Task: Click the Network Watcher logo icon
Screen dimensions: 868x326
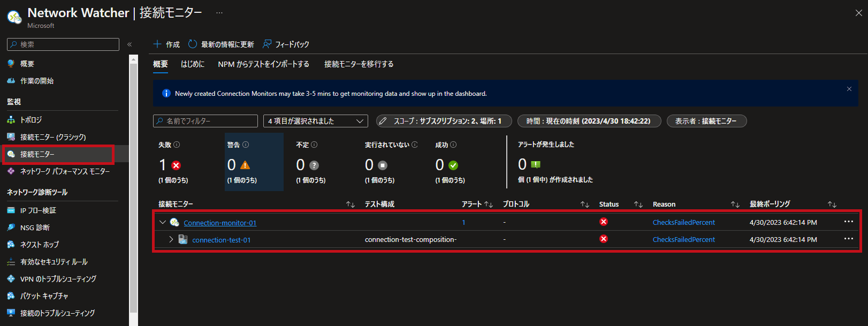Action: (x=14, y=17)
